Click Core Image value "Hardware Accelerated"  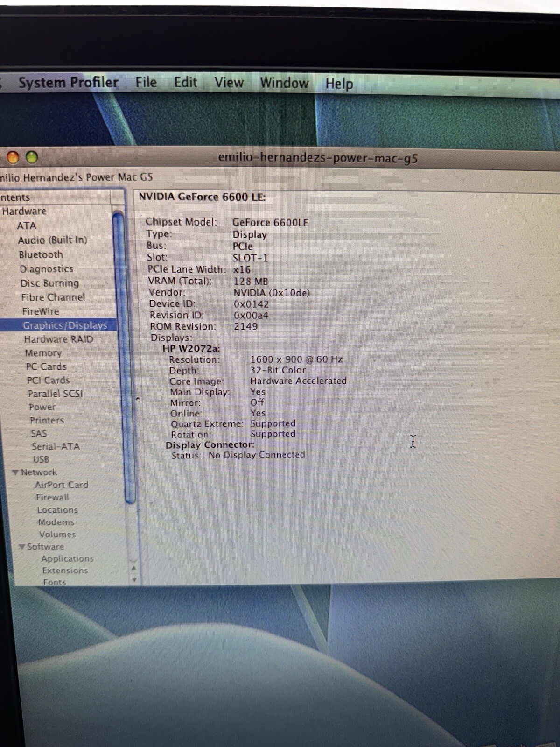click(299, 381)
